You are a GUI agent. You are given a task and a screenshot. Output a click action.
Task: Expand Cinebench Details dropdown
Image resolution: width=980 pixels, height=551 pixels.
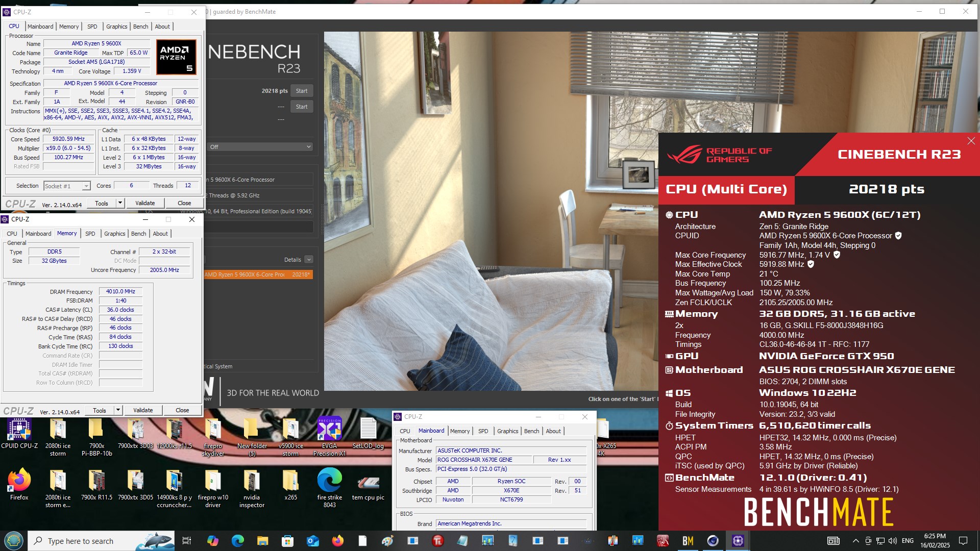tap(309, 260)
